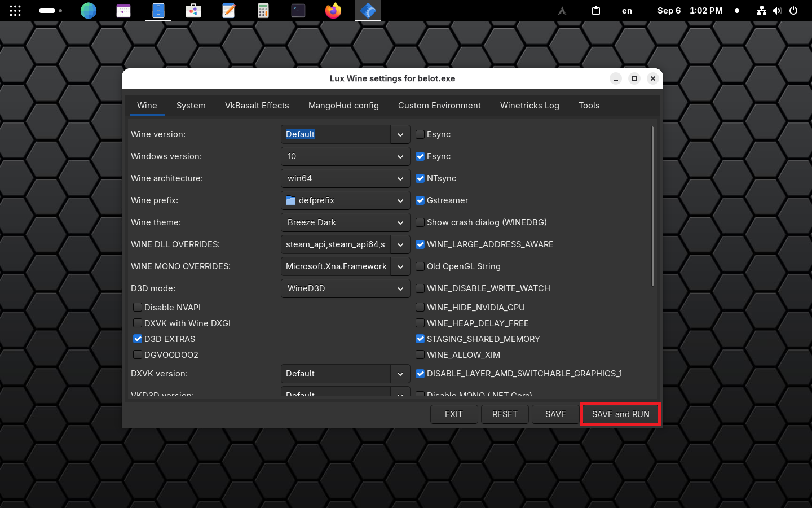Open the date and time 'Sep 6 1:02 PM'
The width and height of the screenshot is (812, 508).
[x=690, y=11]
